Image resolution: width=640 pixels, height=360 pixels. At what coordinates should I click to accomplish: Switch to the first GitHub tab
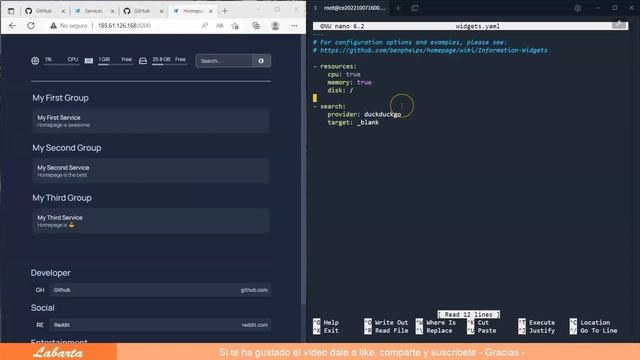click(x=43, y=11)
